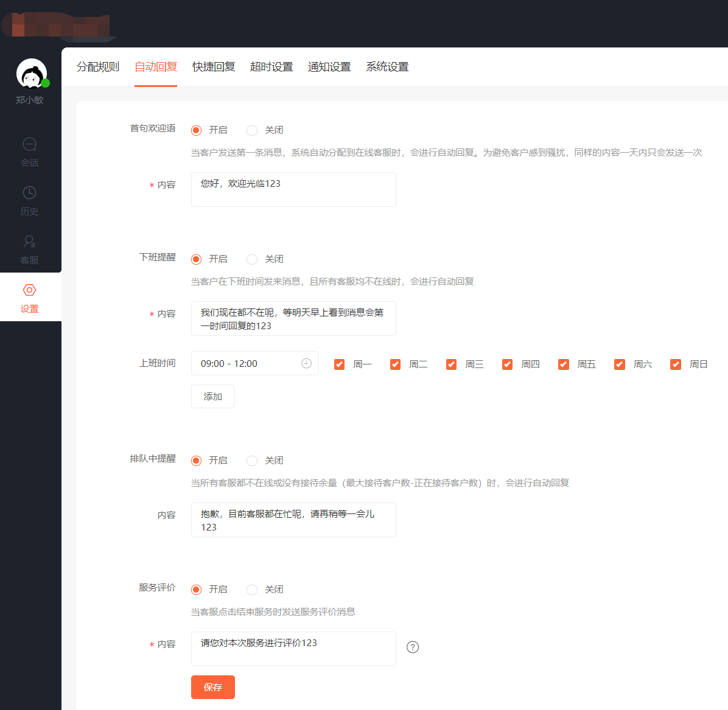Click the 郑小敏 user avatar
Screen dimensions: 728x710
31,74
